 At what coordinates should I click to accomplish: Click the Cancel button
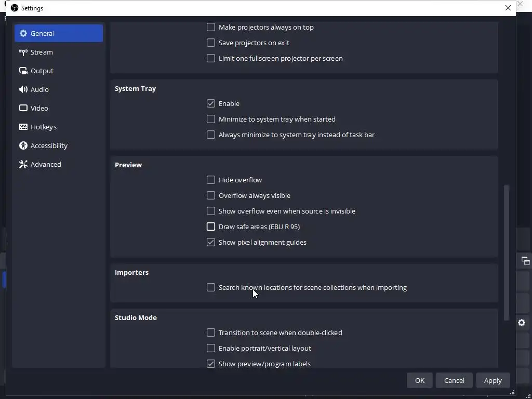point(454,380)
